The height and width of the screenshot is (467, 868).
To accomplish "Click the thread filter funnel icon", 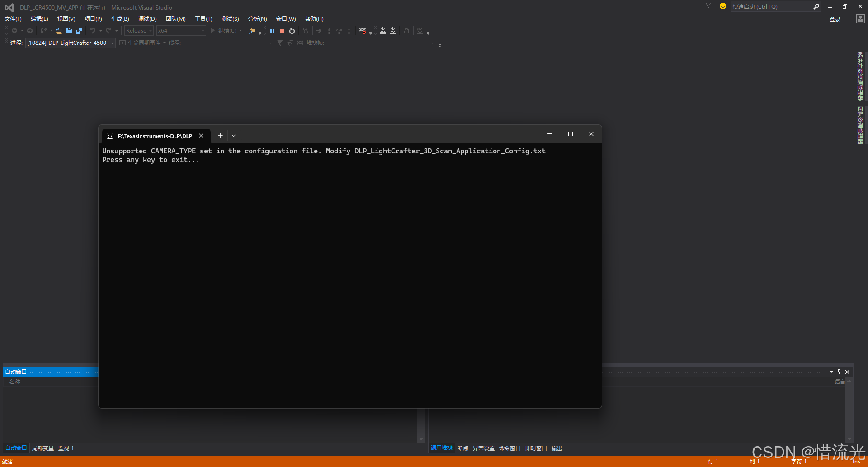I will (280, 43).
